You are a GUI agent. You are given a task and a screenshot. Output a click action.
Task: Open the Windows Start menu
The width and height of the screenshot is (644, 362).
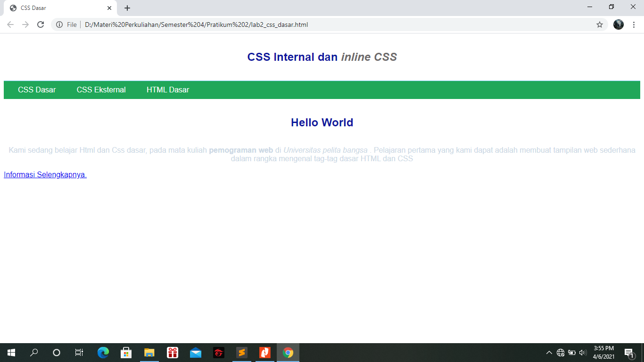tap(11, 353)
